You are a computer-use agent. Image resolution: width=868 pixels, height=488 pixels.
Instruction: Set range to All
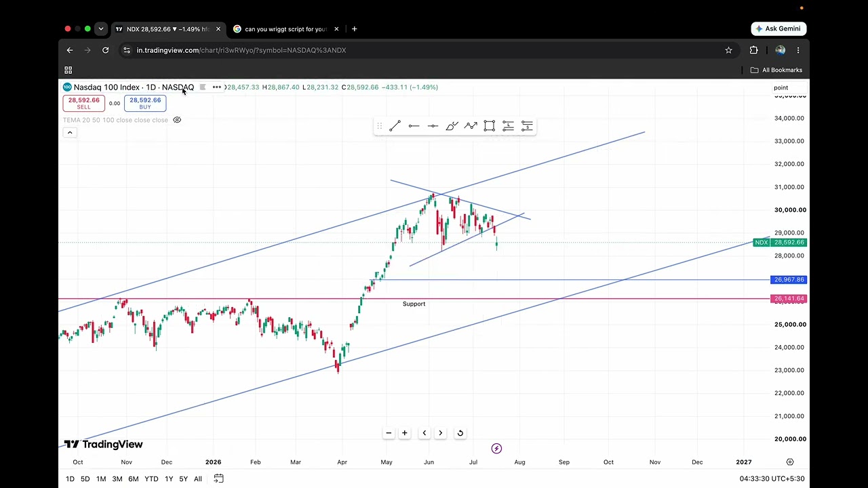198,479
